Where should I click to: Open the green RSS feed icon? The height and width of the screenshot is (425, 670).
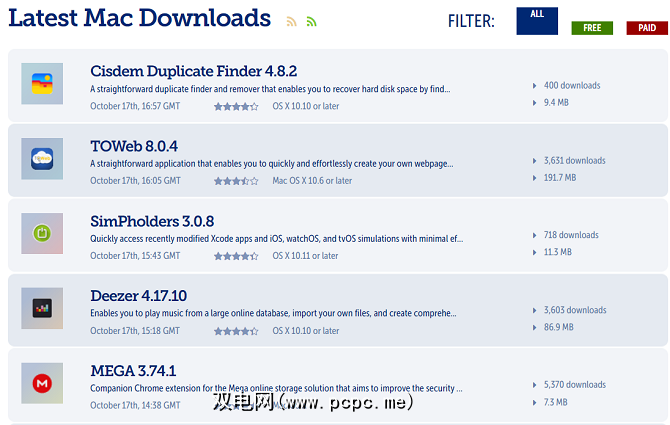pos(311,21)
